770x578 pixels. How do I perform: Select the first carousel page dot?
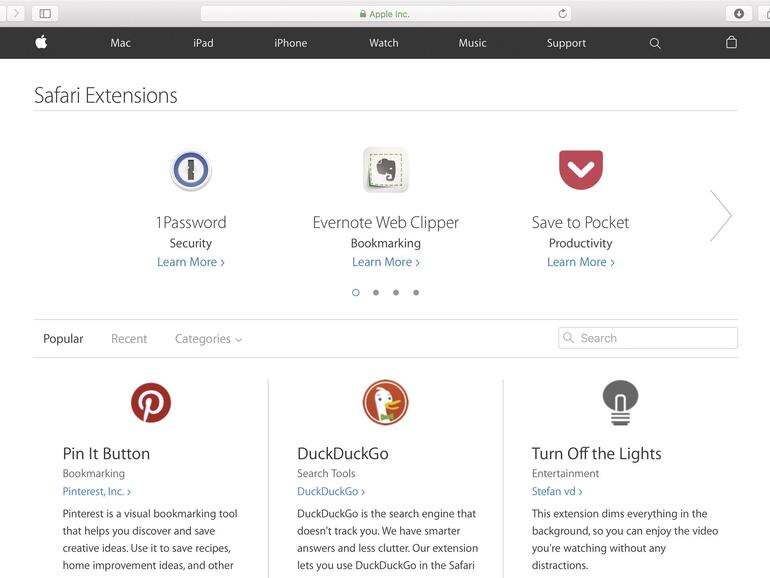pyautogui.click(x=356, y=293)
